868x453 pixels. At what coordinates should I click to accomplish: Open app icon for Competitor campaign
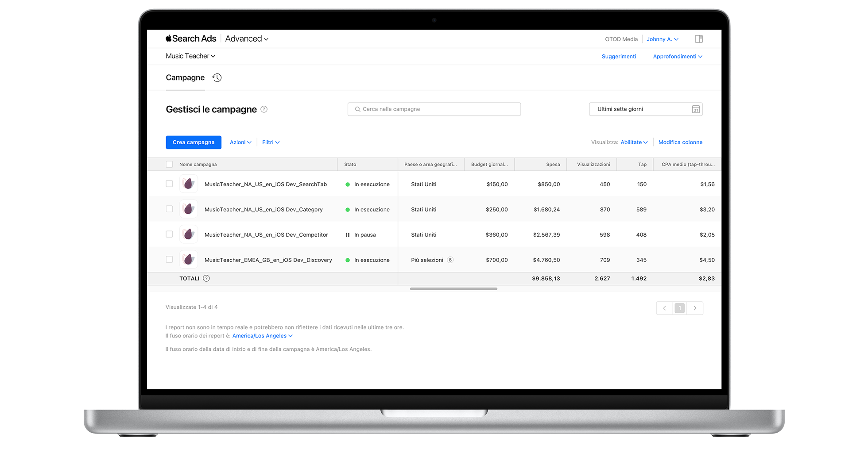coord(189,234)
